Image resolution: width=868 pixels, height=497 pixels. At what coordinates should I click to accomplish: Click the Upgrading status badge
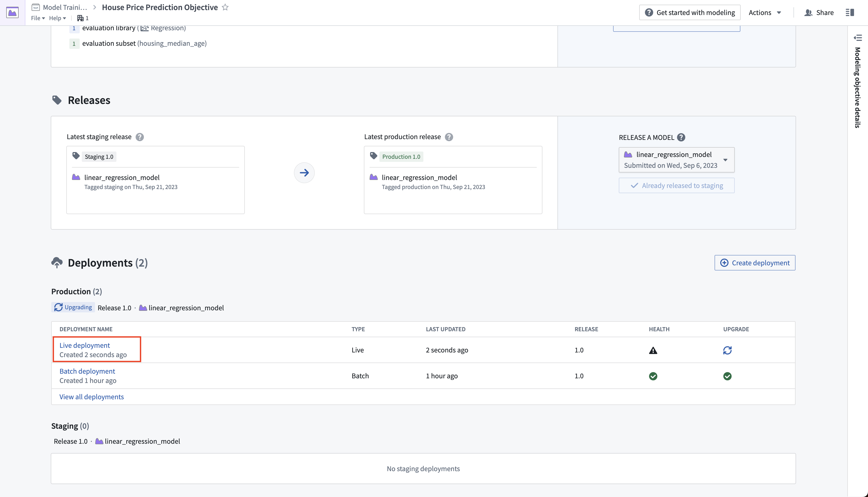click(x=73, y=307)
